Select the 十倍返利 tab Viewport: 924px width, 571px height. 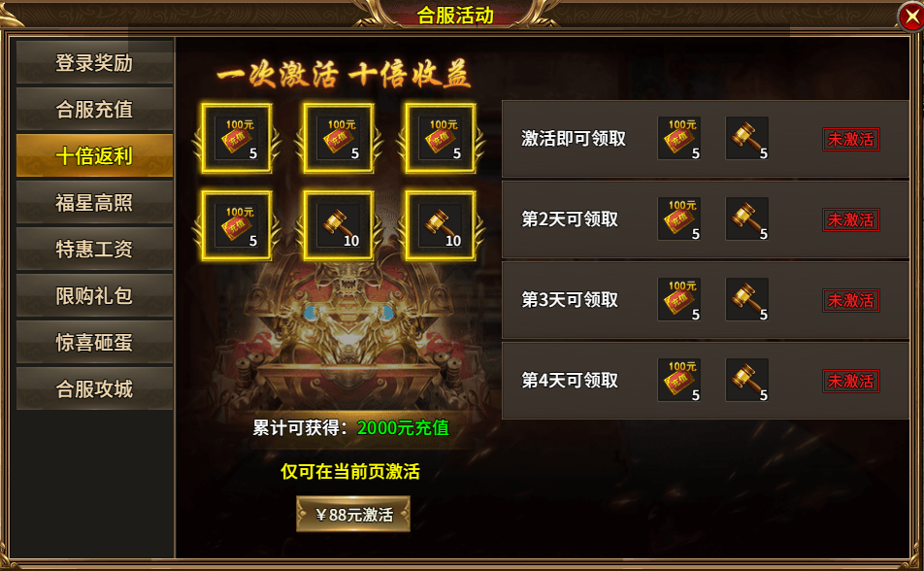[94, 155]
